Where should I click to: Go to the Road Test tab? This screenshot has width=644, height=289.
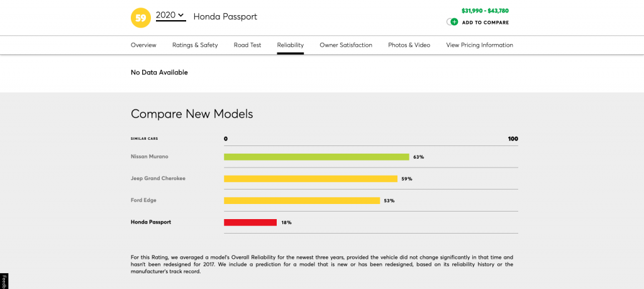point(248,45)
